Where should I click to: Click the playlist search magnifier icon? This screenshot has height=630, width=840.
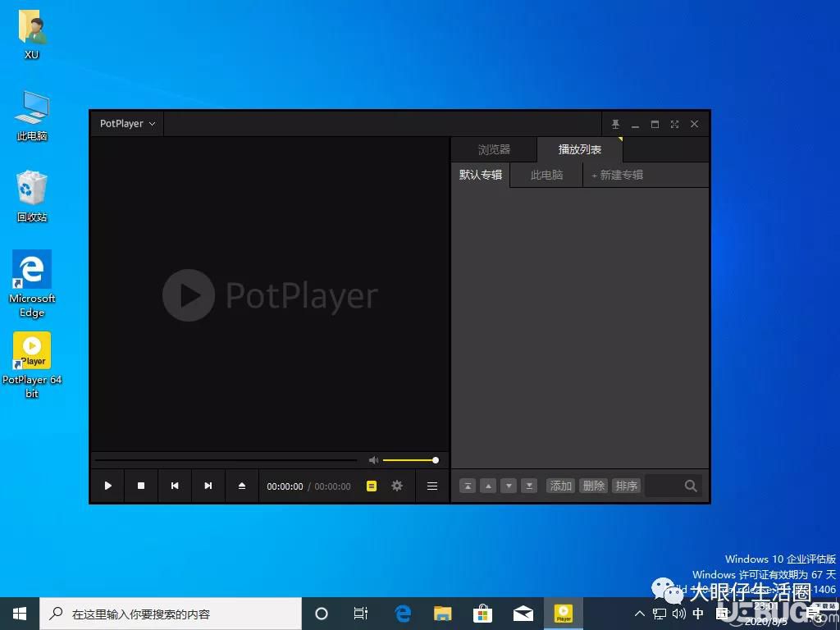(691, 486)
